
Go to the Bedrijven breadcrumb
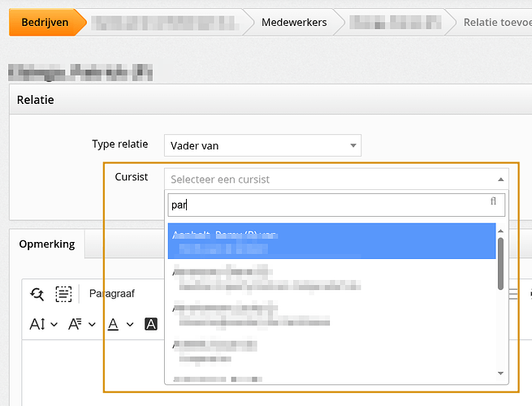(42, 22)
